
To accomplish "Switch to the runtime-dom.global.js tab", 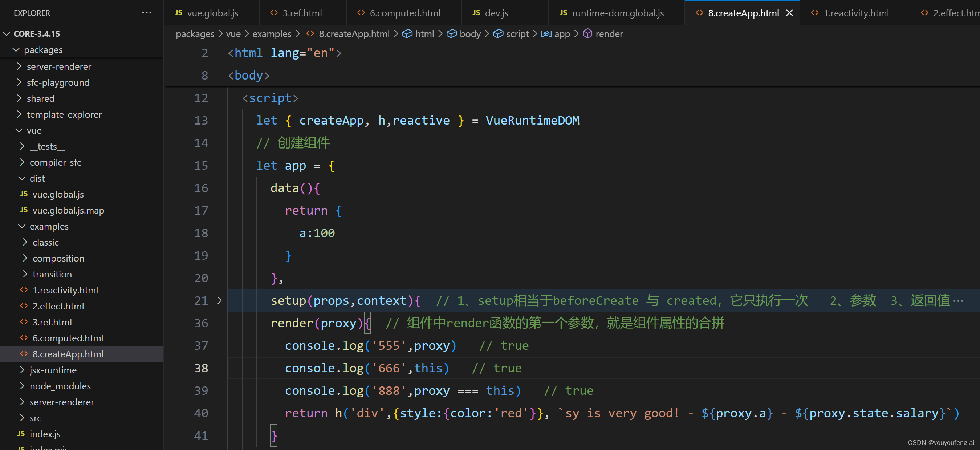I will pos(617,13).
